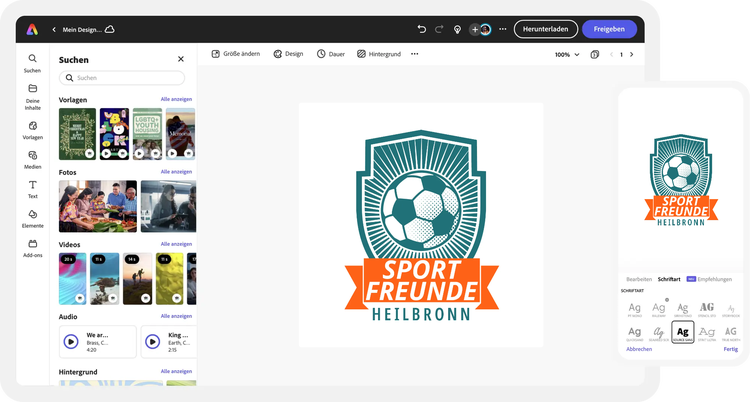Show all Hintergrund via Alle anzeigen
Viewport: 750px width, 402px height.
coord(176,371)
